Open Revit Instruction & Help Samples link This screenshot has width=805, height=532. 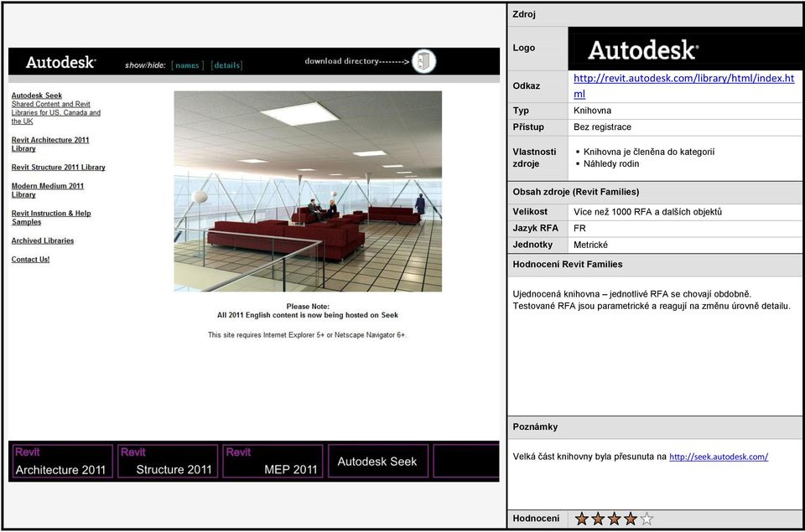(x=51, y=218)
